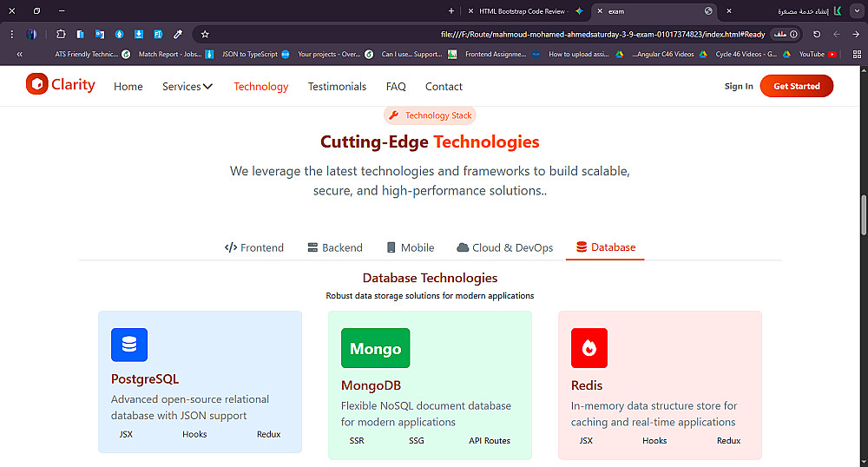Open the tab search dropdown

point(857,11)
